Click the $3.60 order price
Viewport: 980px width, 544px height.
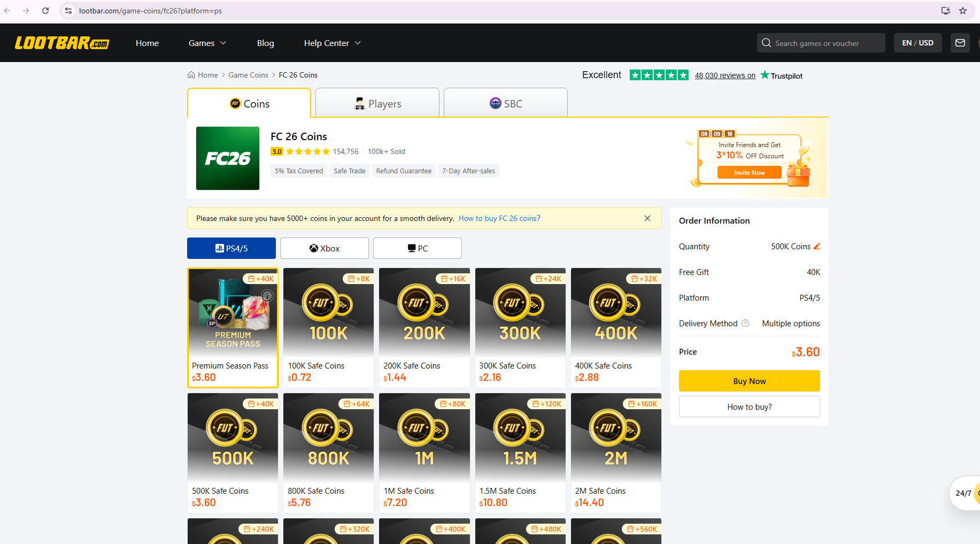(x=806, y=351)
